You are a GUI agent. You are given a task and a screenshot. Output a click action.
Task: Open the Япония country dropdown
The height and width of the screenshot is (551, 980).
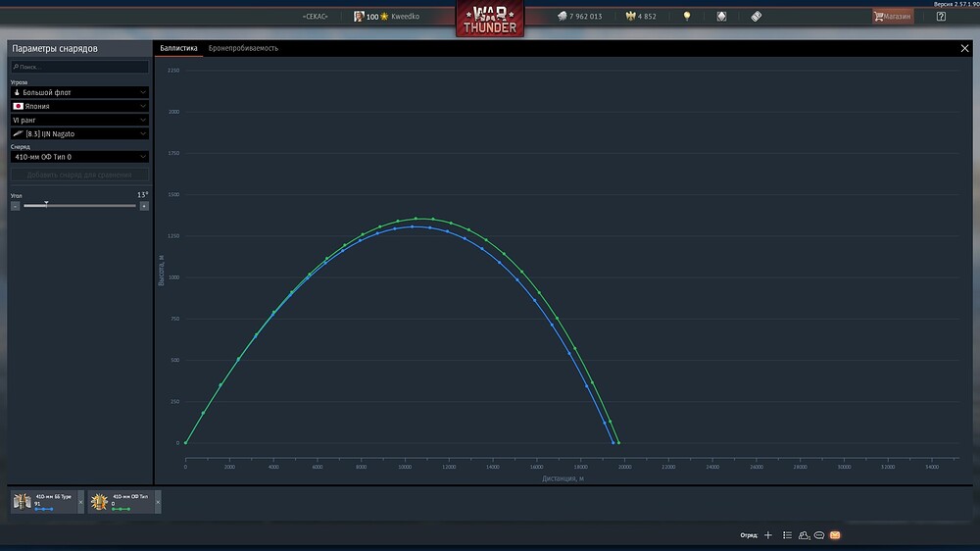tap(79, 106)
